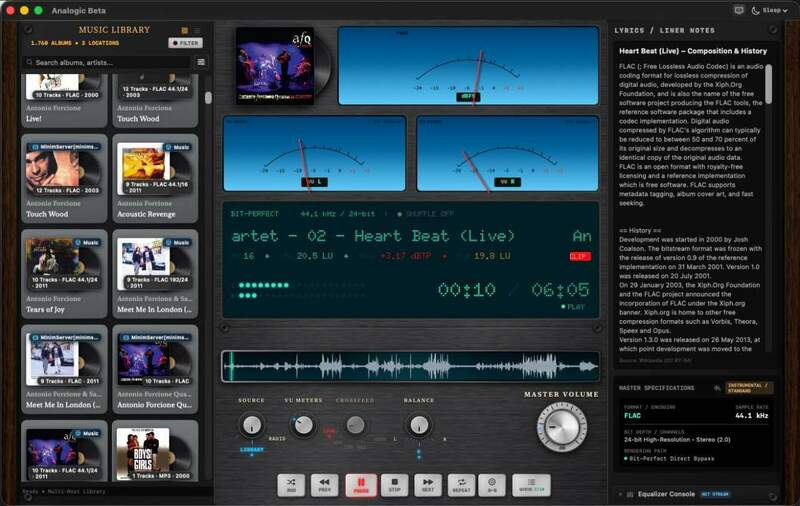Open the now-playing album cover art
Screen dimensions: 800x506
(275, 66)
